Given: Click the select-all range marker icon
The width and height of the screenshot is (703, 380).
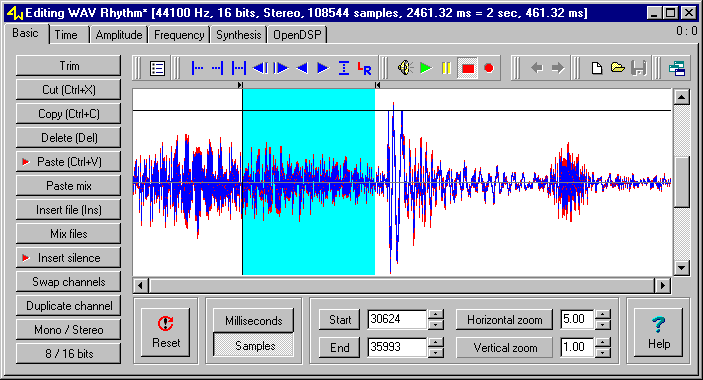Looking at the screenshot, I should 239,69.
